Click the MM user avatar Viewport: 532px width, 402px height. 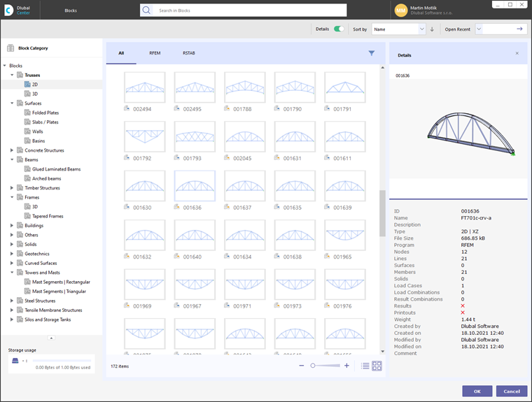tap(400, 10)
